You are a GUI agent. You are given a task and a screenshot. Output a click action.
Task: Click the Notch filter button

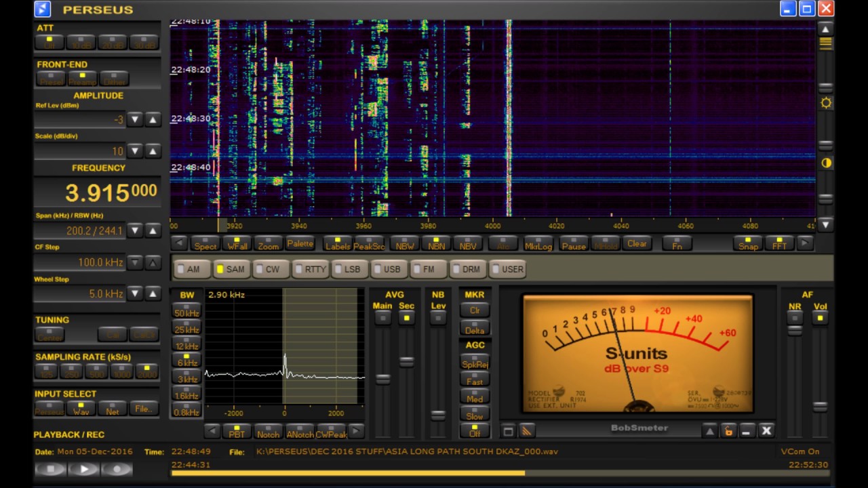pos(268,431)
